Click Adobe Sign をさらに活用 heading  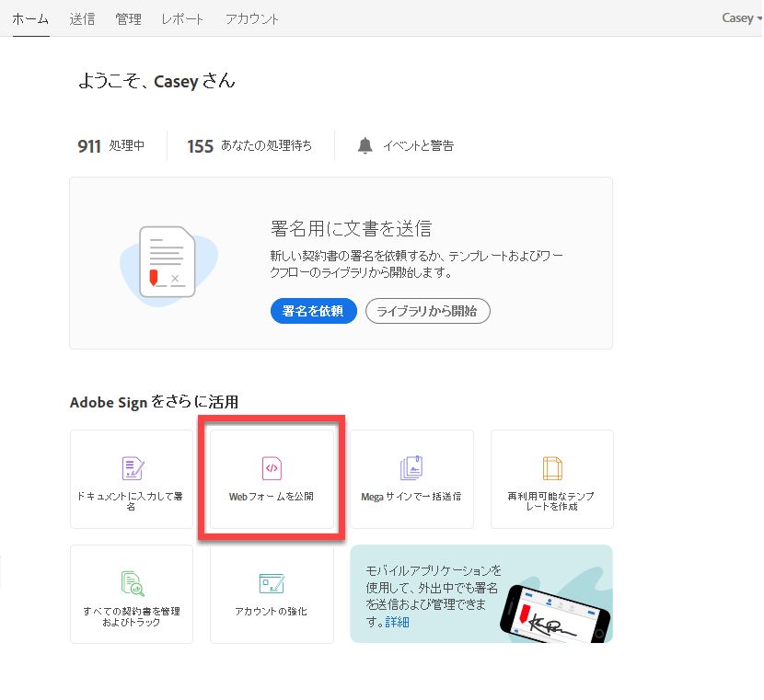[154, 402]
